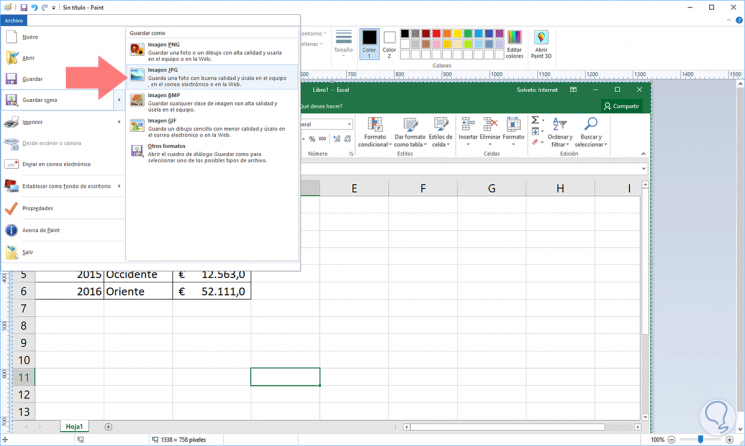The width and height of the screenshot is (745, 446).
Task: Click Excel horizontal scrollbar right arrow
Action: pos(637,427)
